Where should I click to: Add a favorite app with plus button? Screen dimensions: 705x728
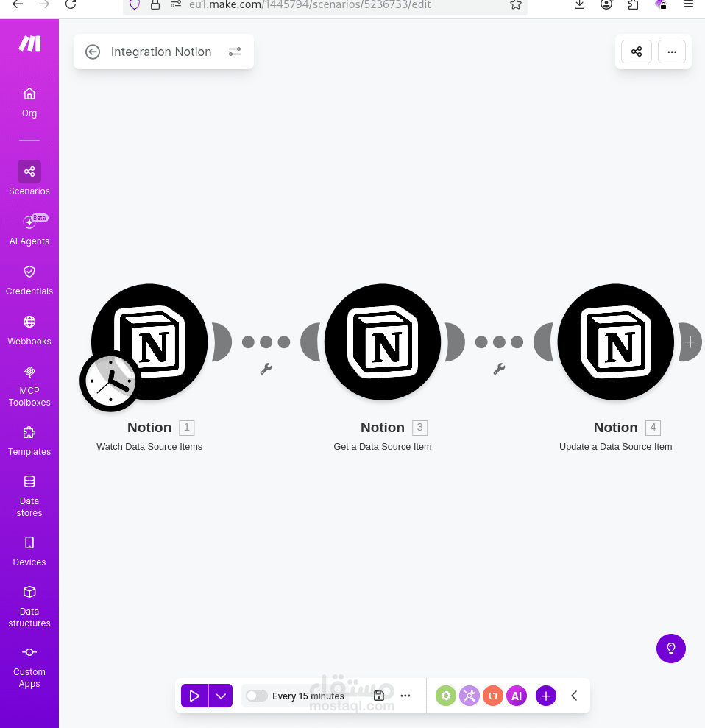[x=546, y=696]
